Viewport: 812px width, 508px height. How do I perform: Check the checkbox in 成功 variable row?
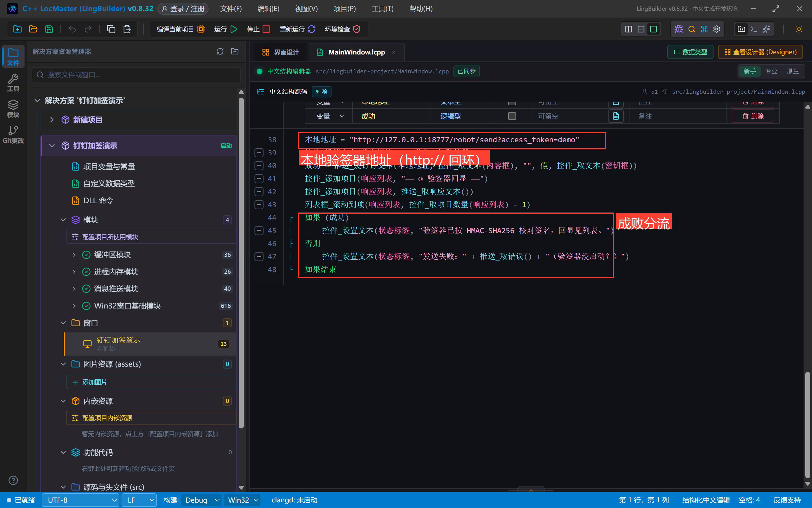pyautogui.click(x=512, y=116)
